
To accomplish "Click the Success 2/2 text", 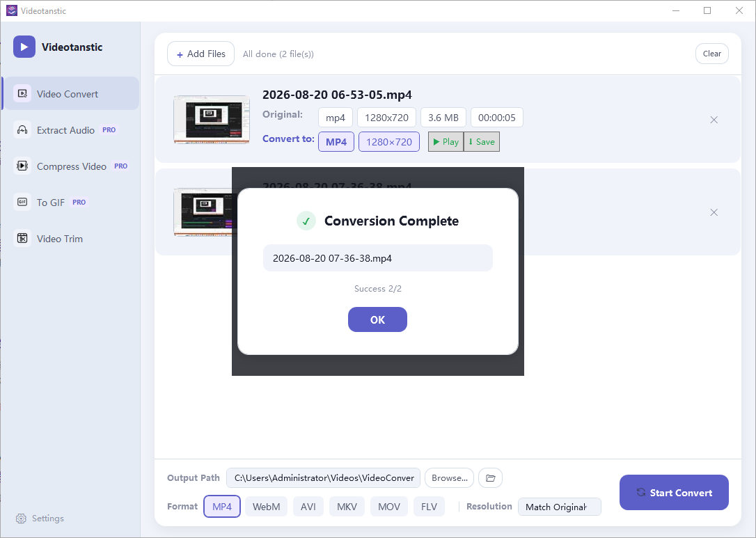I will coord(378,288).
